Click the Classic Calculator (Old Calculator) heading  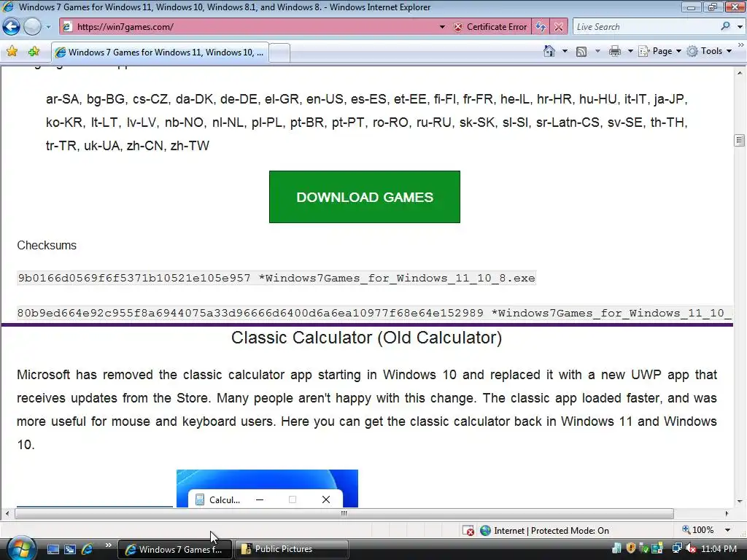366,338
